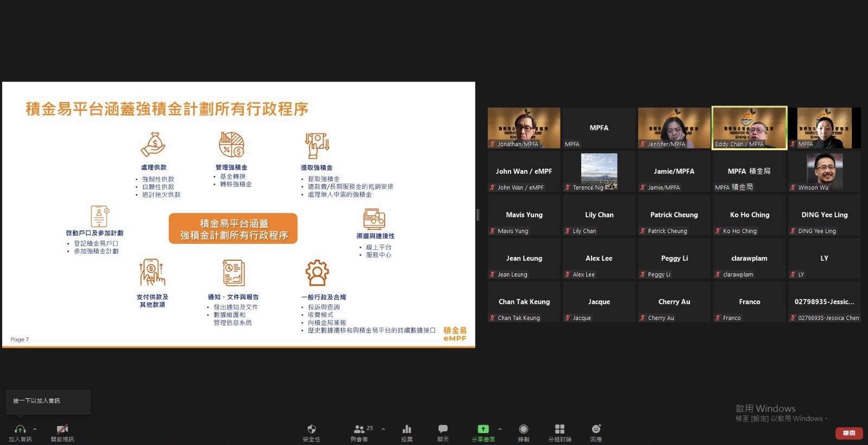Viewport: 868px width, 445px height.
Task: Click the 渠道與連接性 computer icon on slide
Action: pos(375,219)
